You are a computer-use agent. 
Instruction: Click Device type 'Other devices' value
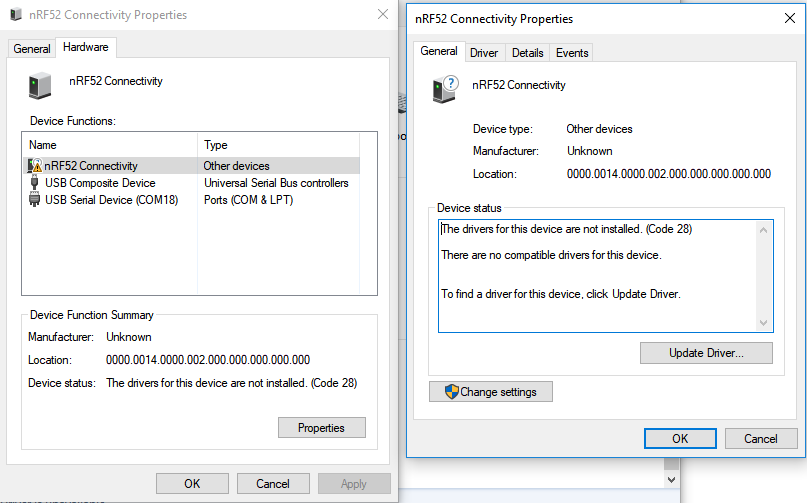(599, 129)
